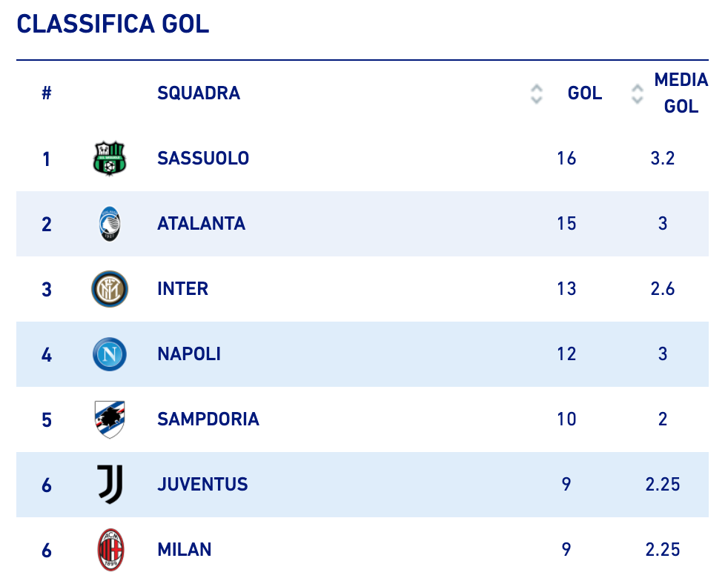
Task: Click the # ranking column header
Action: pyautogui.click(x=47, y=93)
